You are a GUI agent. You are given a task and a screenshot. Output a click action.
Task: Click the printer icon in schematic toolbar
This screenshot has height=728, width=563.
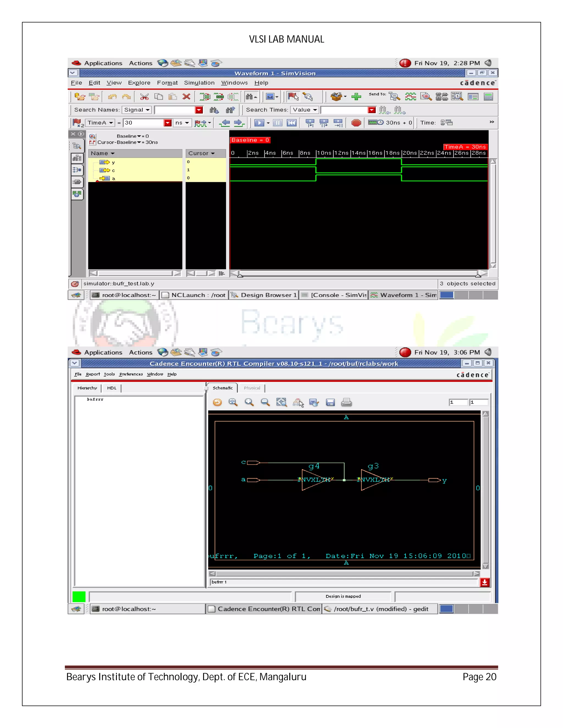pyautogui.click(x=347, y=402)
